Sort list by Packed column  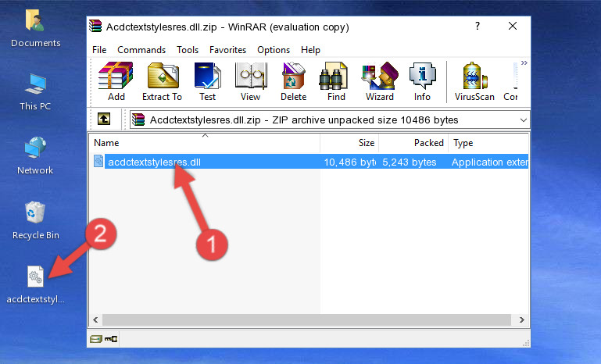click(413, 142)
